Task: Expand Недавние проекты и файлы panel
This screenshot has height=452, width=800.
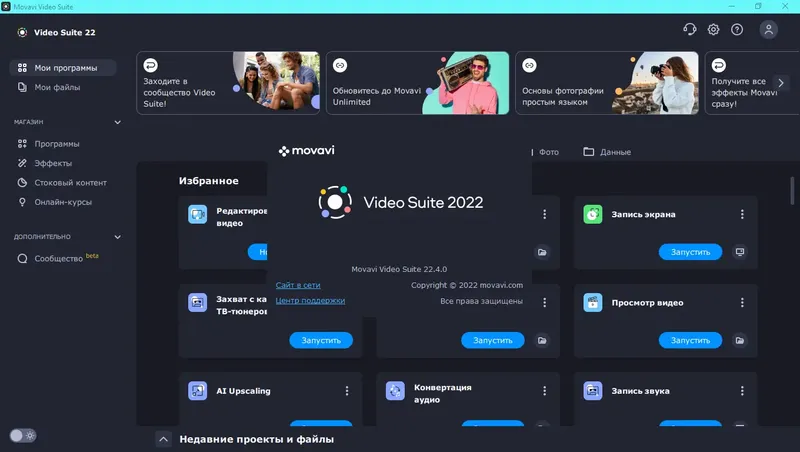Action: click(163, 439)
